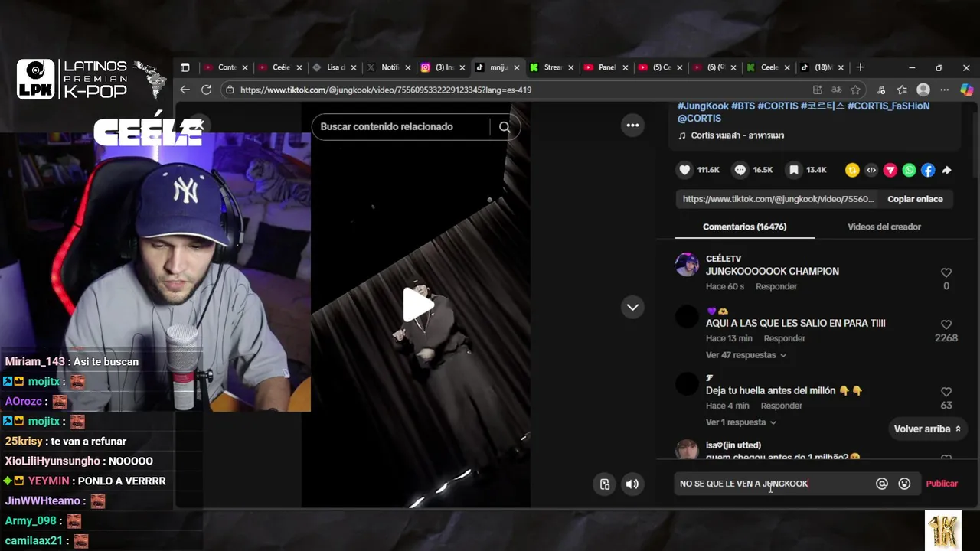The height and width of the screenshot is (551, 980).
Task: Reply to the Hace 13 min comment
Action: tap(784, 338)
